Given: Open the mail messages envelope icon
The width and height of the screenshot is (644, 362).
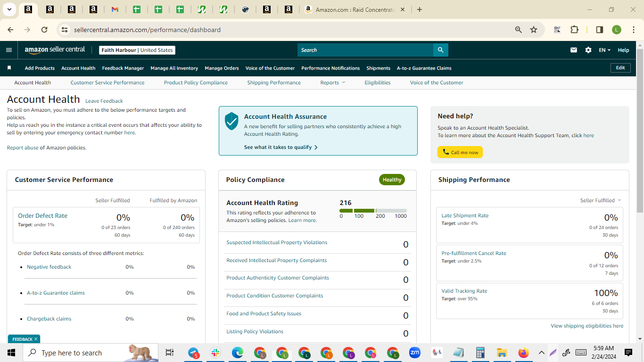Looking at the screenshot, I should pyautogui.click(x=574, y=50).
